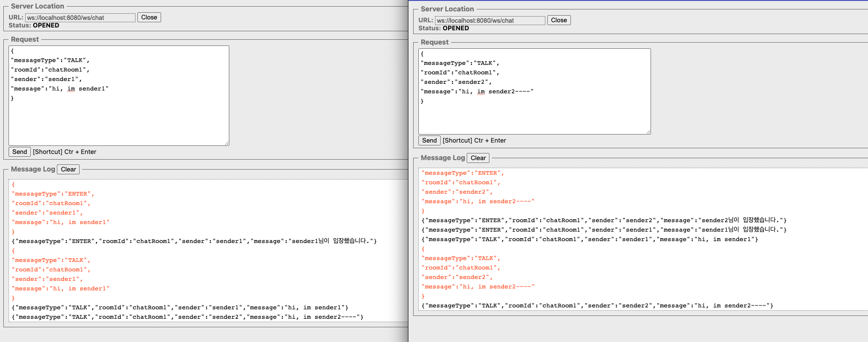
Task: Click Send button in right window
Action: click(429, 141)
